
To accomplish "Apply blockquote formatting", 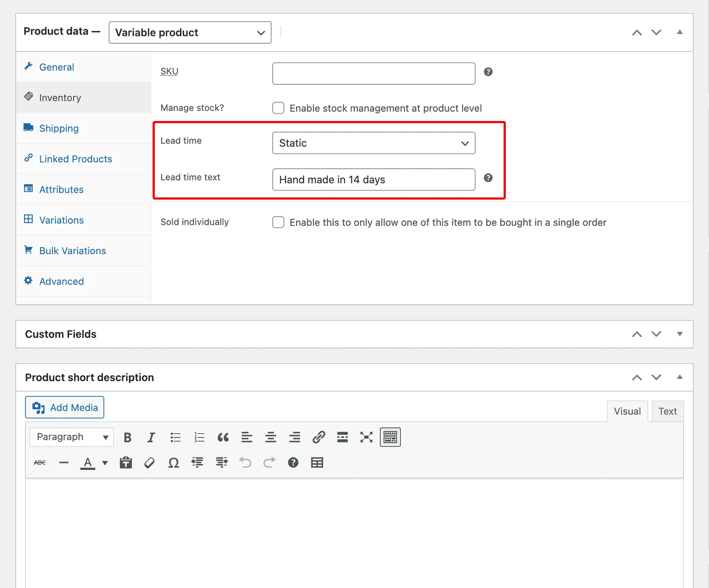I will (223, 437).
